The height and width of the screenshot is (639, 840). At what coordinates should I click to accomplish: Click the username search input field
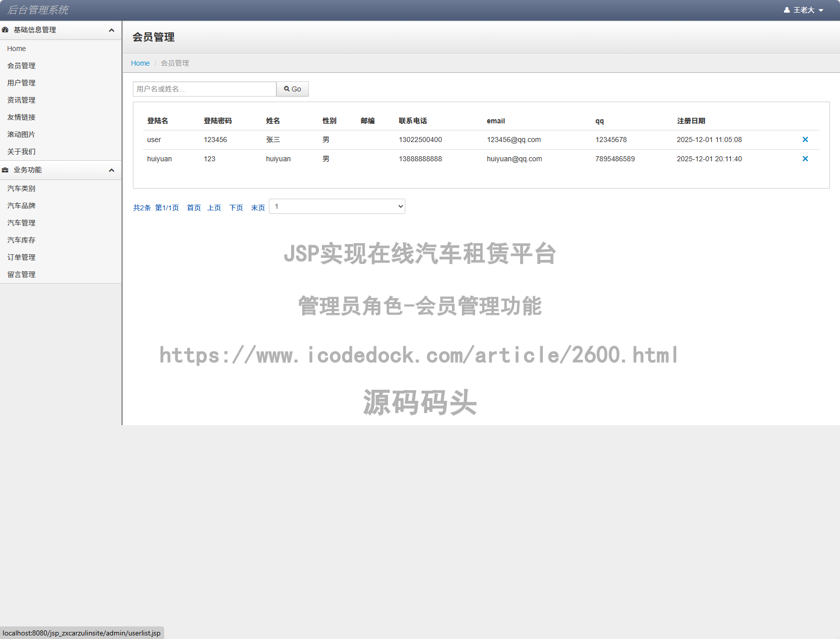coord(204,88)
